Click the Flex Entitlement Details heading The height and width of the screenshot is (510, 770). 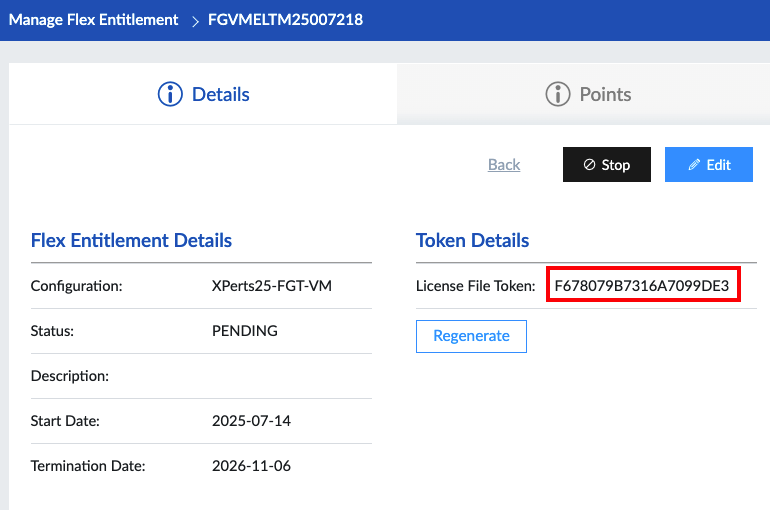coord(131,241)
